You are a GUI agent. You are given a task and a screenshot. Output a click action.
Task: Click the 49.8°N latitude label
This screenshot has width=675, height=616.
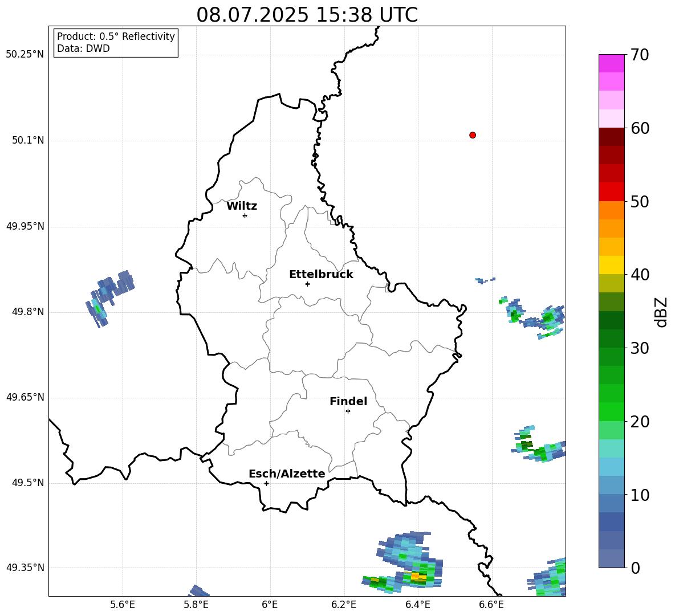tap(28, 312)
